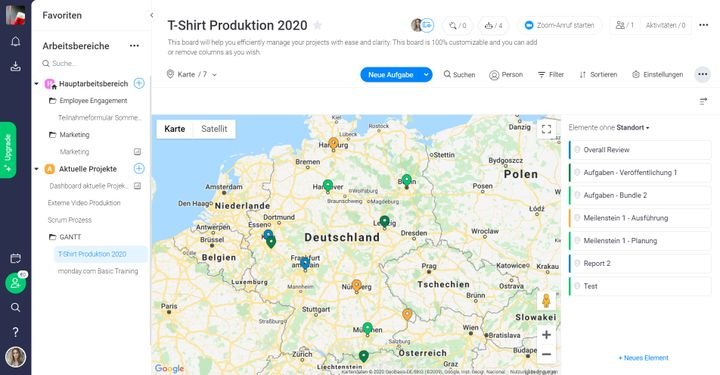
Task: Open My Week calendar icon
Action: coord(15,258)
